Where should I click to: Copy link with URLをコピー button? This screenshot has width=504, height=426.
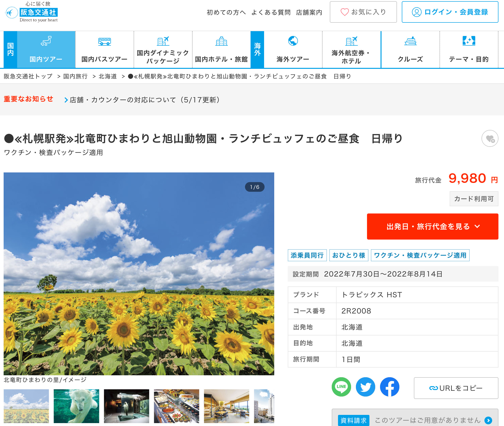456,388
